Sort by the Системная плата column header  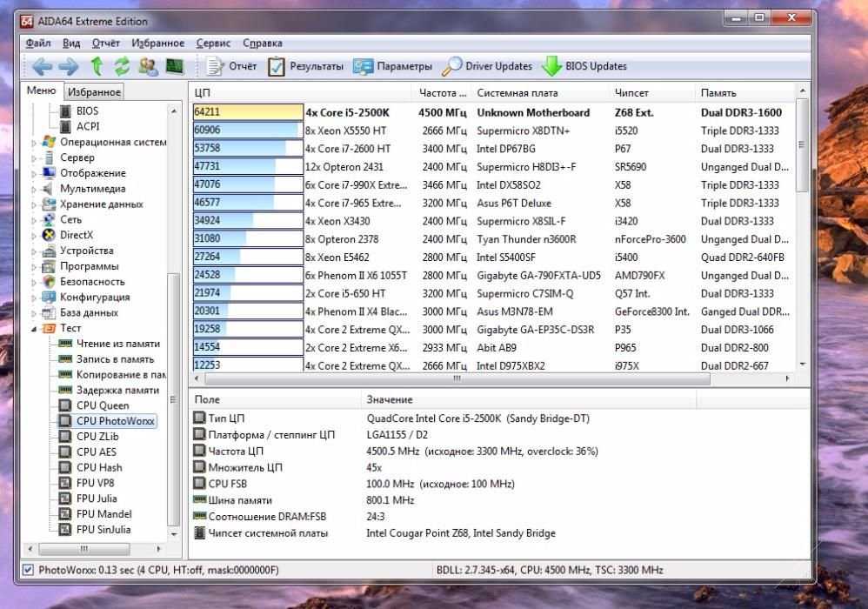pos(540,93)
